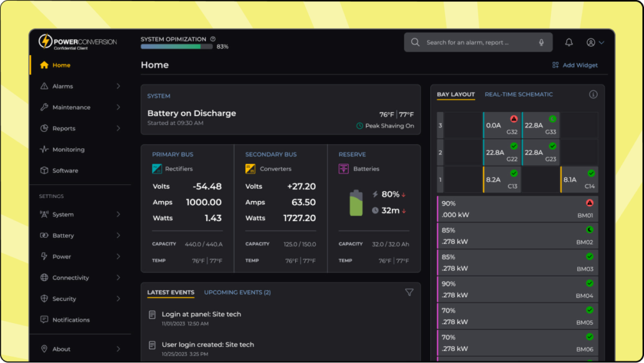
Task: Click the info icon beside Bay Layout
Action: pyautogui.click(x=592, y=94)
